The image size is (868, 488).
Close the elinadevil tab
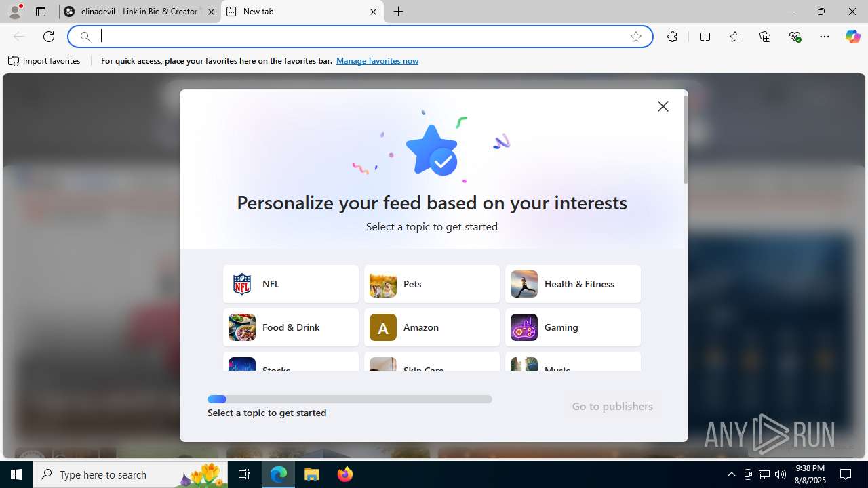click(x=211, y=12)
